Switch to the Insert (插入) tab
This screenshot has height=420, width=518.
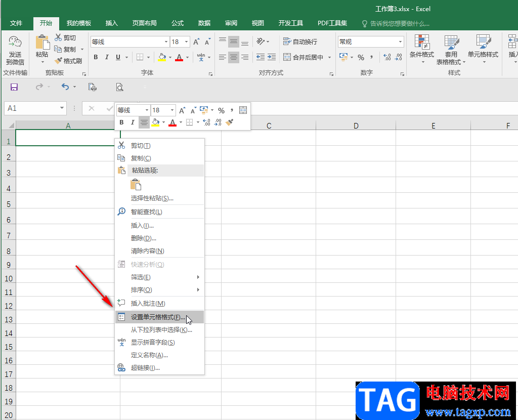click(111, 23)
